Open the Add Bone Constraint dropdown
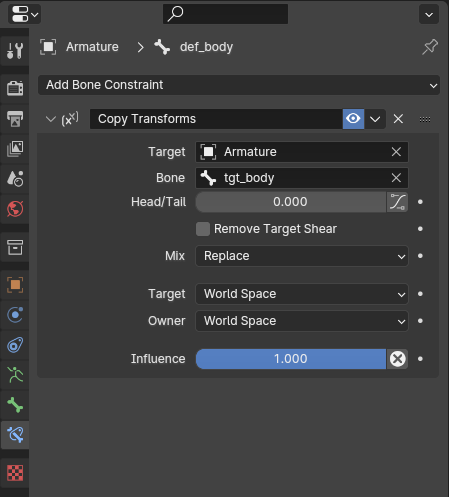The image size is (449, 497). tap(239, 85)
